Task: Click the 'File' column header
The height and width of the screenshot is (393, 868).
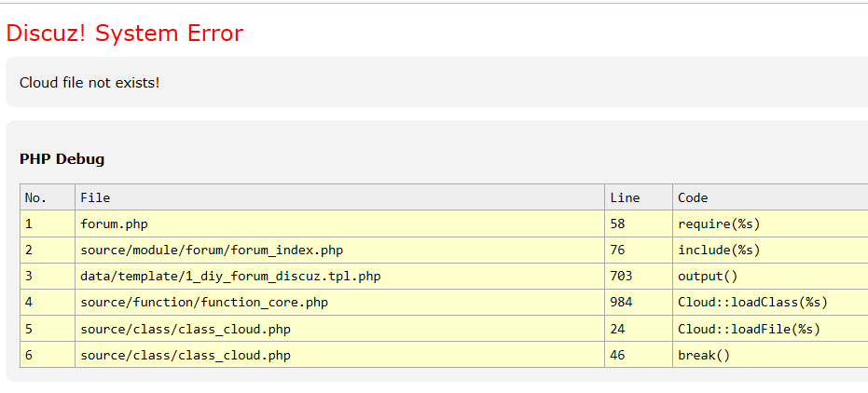Action: 95,197
